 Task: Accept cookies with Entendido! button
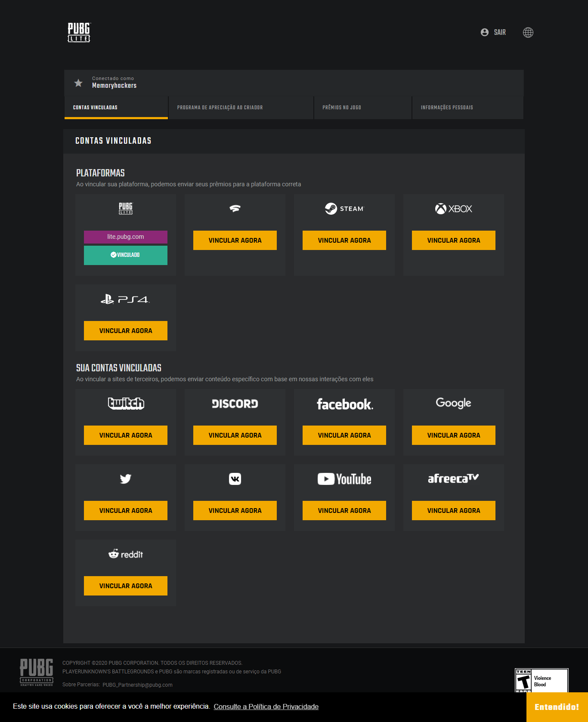[x=557, y=707]
